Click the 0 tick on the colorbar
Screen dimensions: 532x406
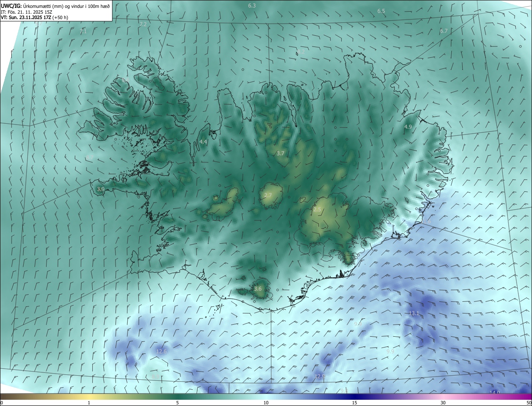(x=2, y=403)
